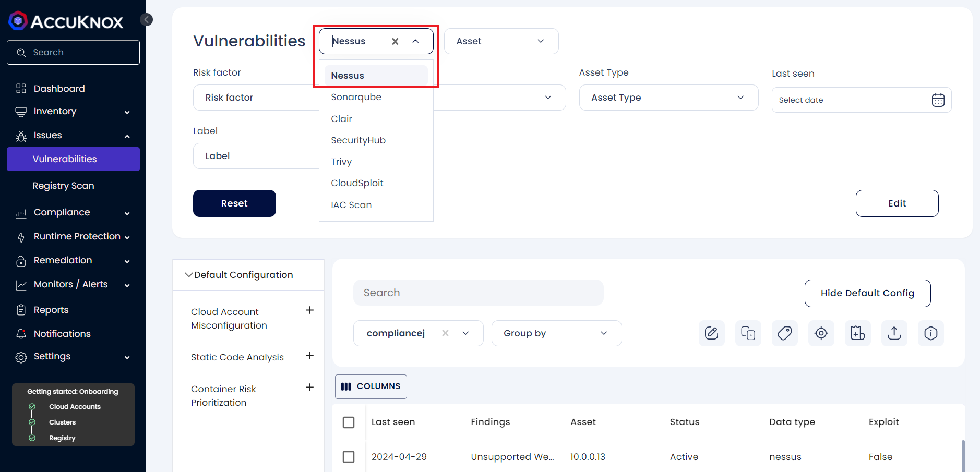This screenshot has height=472, width=980.
Task: Expand the Compliance menu chevron
Action: coord(127,213)
